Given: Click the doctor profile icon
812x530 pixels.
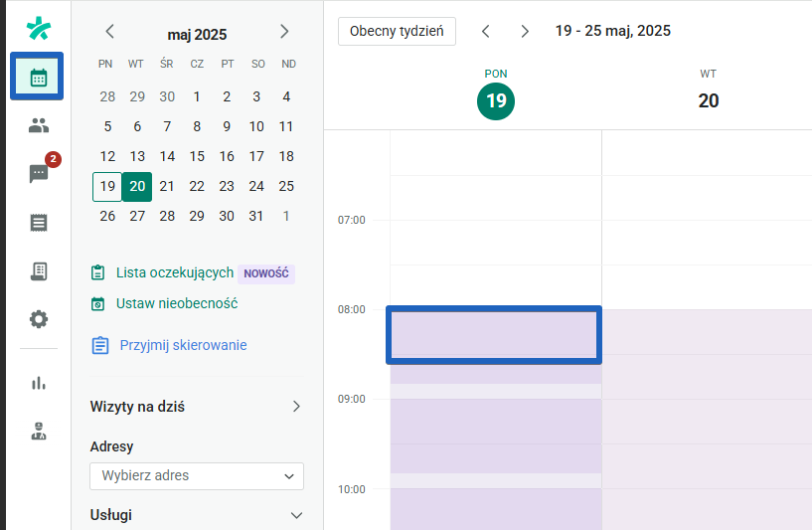Looking at the screenshot, I should coord(39,431).
